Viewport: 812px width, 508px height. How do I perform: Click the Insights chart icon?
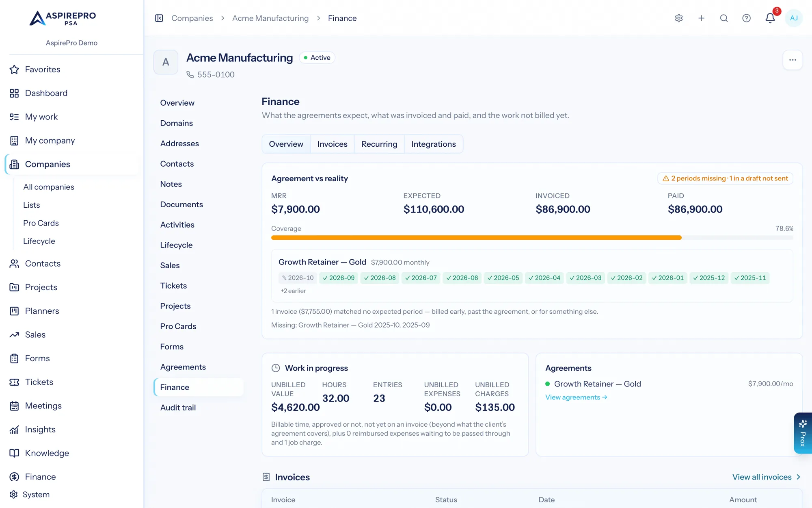tap(14, 430)
